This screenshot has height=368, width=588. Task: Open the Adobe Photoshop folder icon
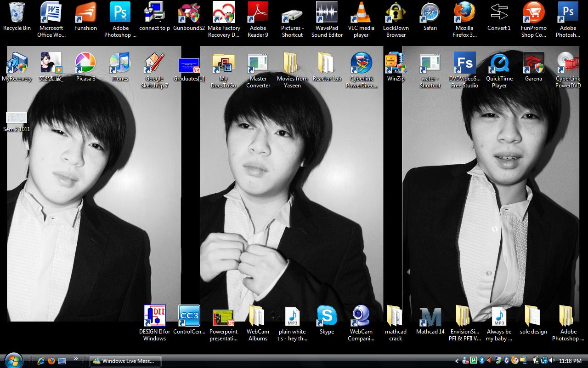point(568,323)
